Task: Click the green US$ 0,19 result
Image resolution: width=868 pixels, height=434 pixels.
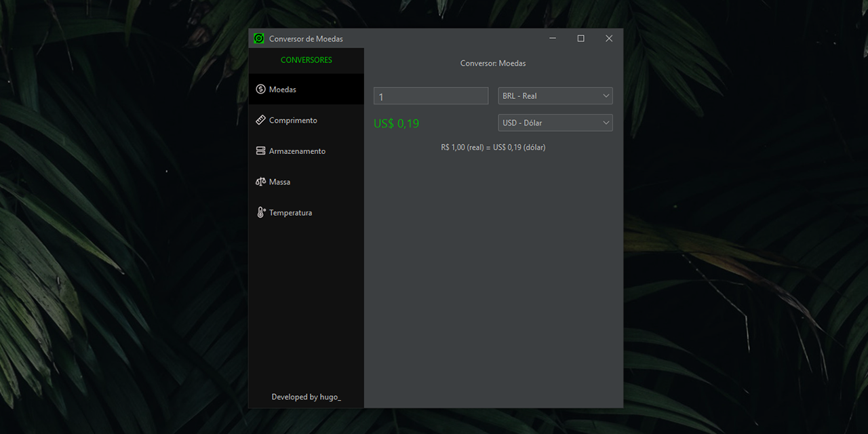Action: (397, 123)
